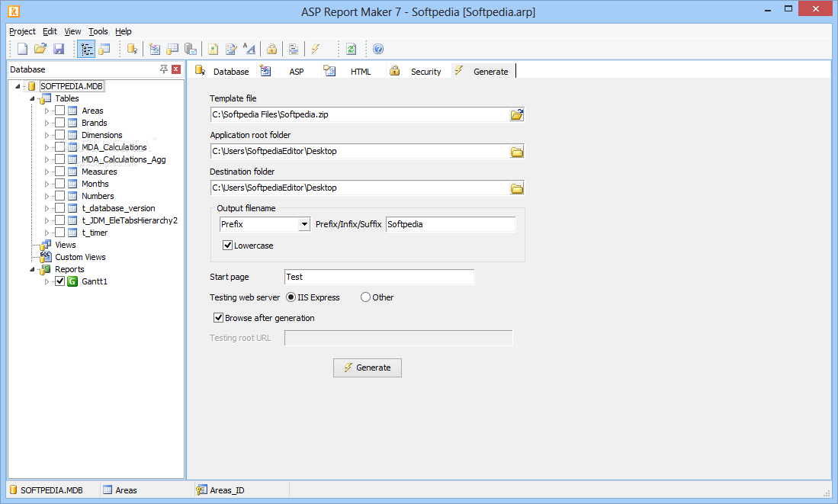Viewport: 838px width, 504px height.
Task: Expand the Months table node
Action: pyautogui.click(x=47, y=184)
